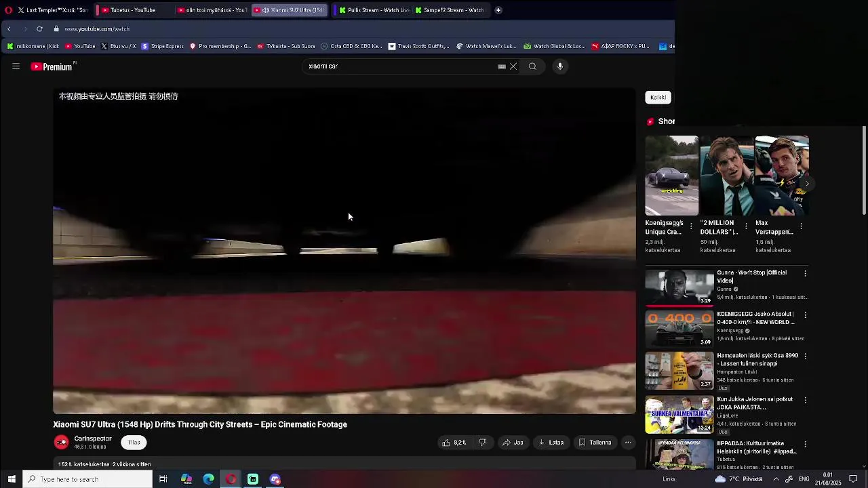Image resolution: width=868 pixels, height=488 pixels.
Task: Open Kun Jukka Jalonen sai potkut video
Action: (x=755, y=403)
